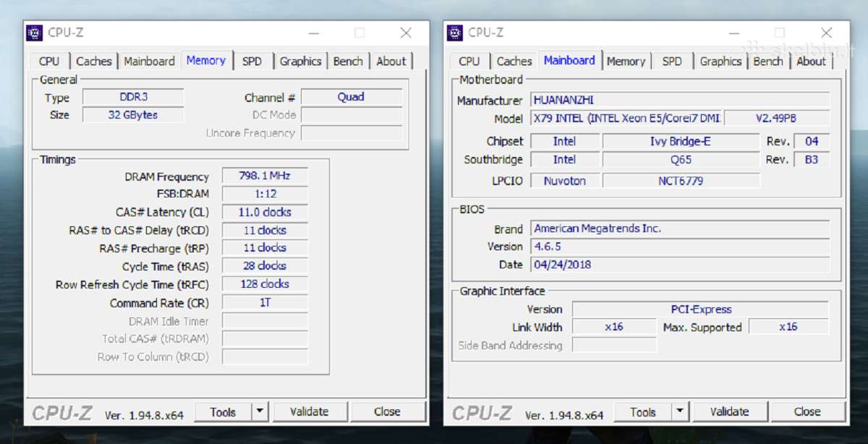The width and height of the screenshot is (868, 444).
Task: Open Bench tab in left CPU-Z window
Action: [348, 61]
